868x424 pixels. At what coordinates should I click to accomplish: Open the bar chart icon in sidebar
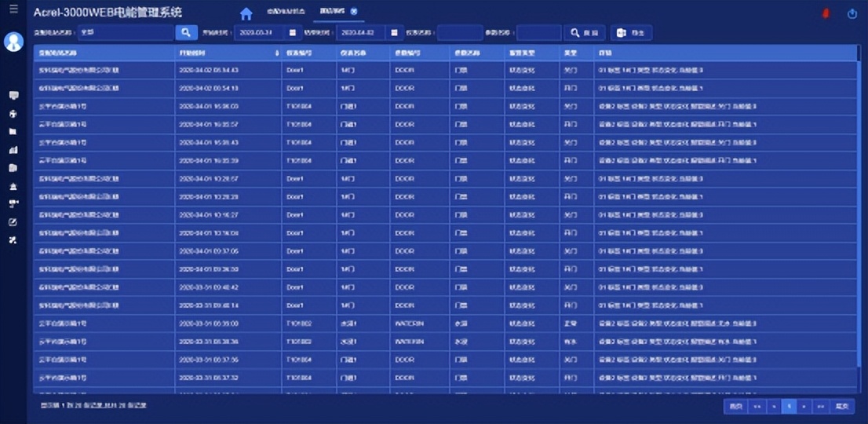click(x=13, y=149)
